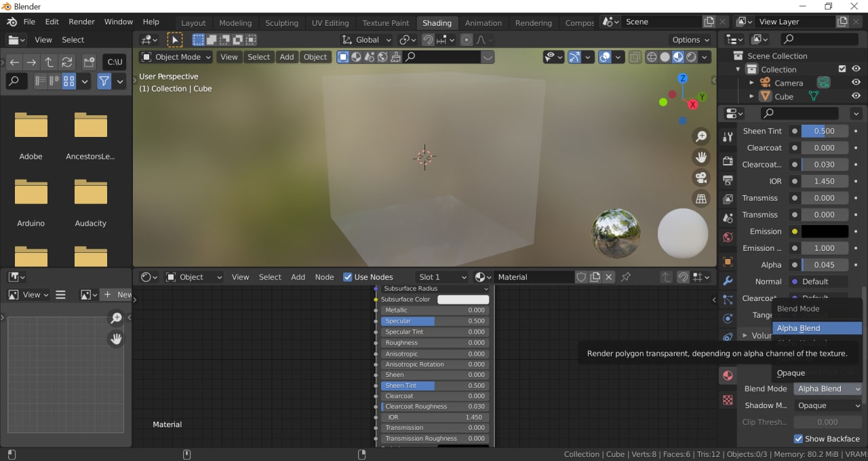
Task: Switch to the Sculpting workspace tab
Action: [x=281, y=23]
